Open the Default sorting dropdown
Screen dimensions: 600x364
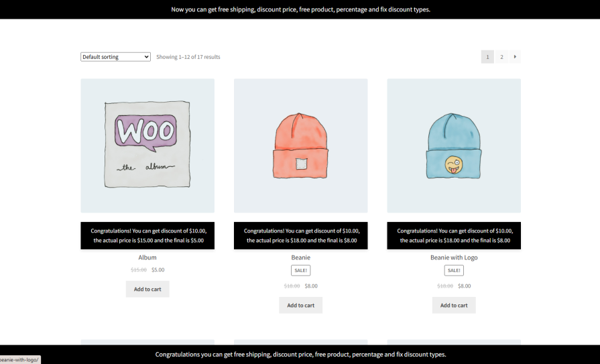pos(115,57)
